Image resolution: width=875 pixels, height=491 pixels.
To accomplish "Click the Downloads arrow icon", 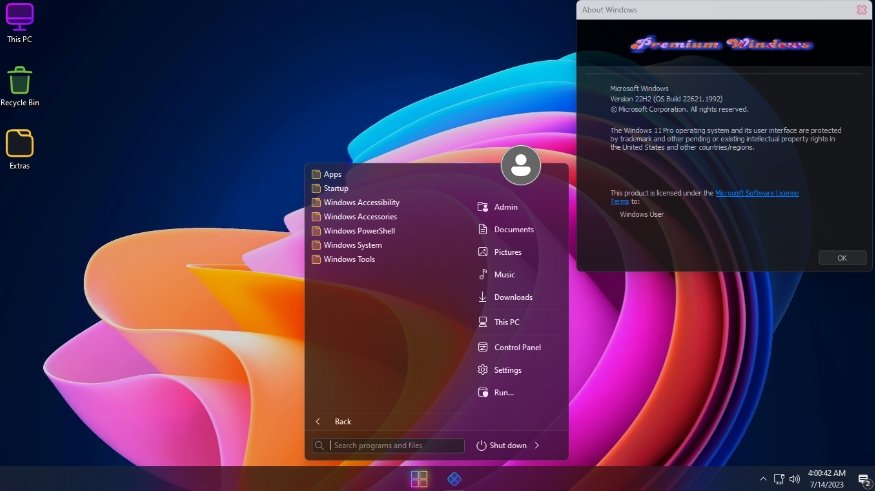I will coord(483,297).
